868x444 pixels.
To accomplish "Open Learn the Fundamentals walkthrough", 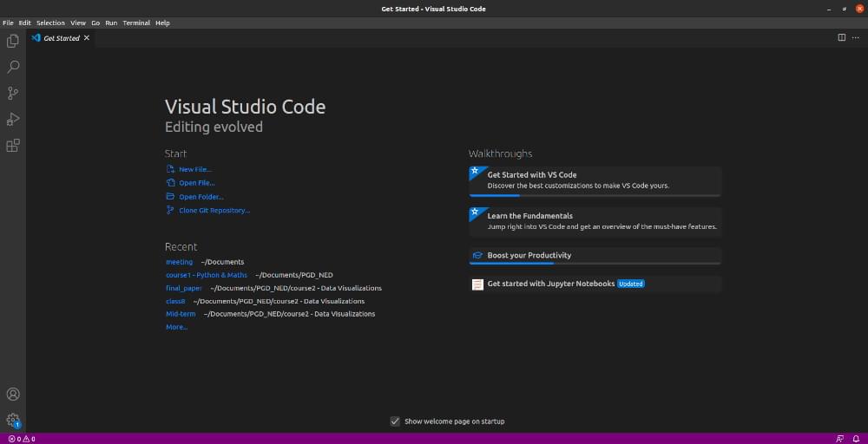I will click(x=595, y=222).
